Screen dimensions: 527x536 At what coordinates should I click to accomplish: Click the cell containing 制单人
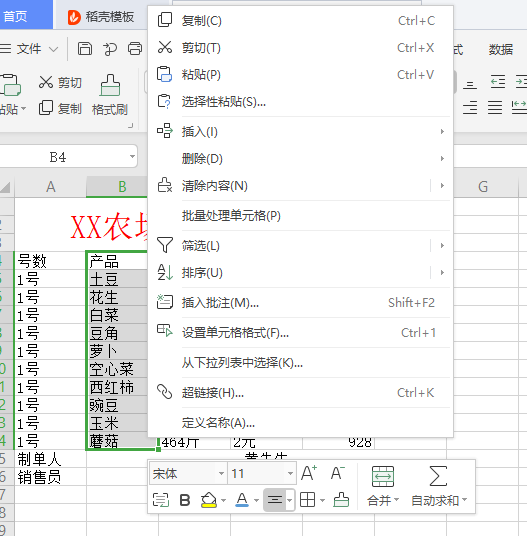50,459
